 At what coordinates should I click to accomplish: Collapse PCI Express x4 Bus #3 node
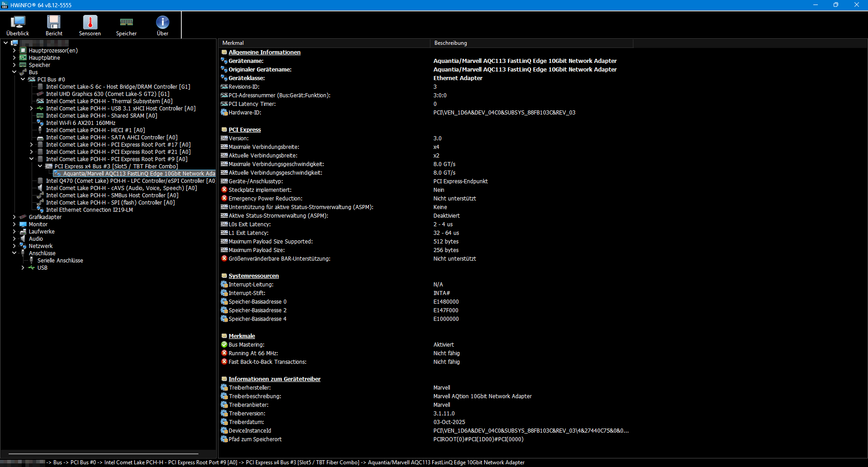40,167
